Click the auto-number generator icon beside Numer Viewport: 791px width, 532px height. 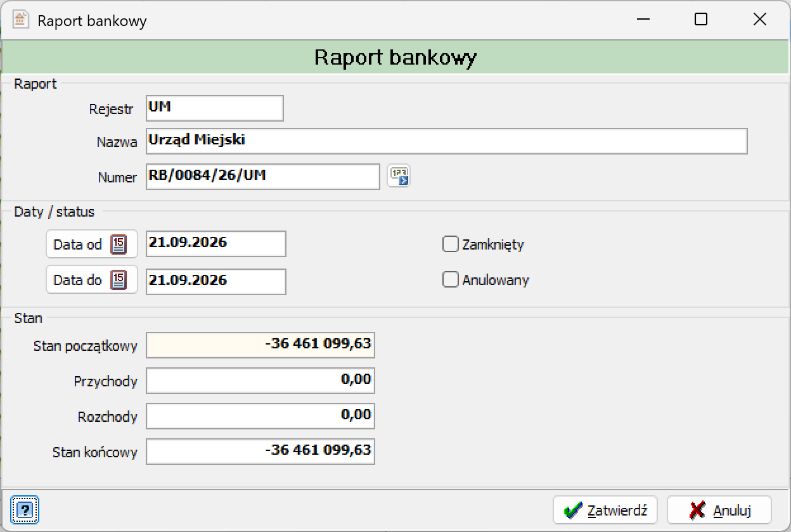click(399, 176)
